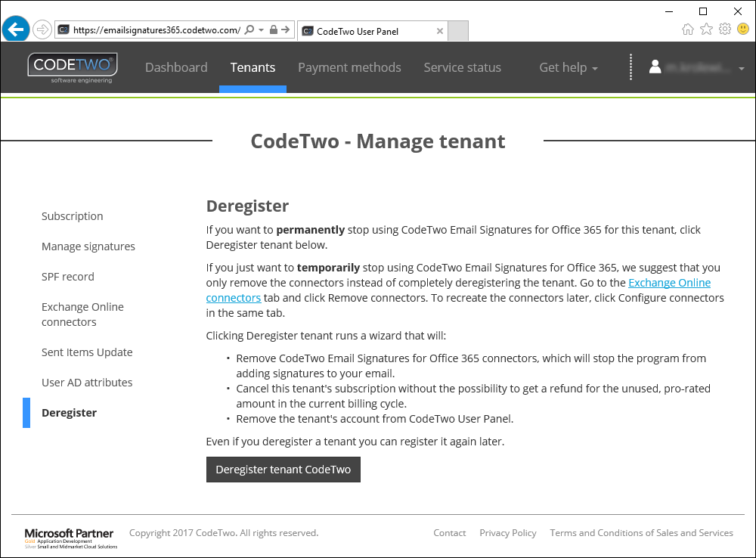Expand the Get help dropdown
Viewport: 756px width, 558px height.
coord(569,67)
